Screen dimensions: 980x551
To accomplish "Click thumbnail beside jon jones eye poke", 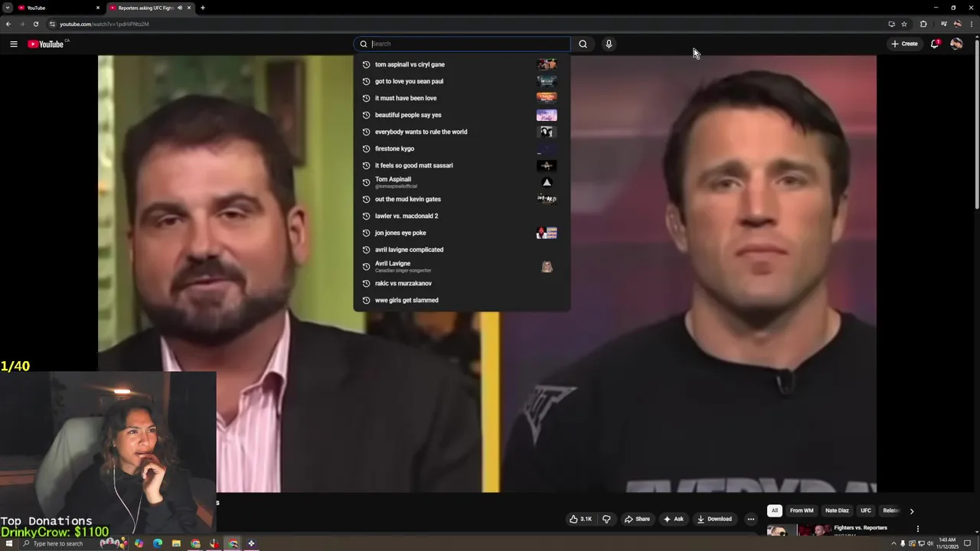I will click(x=547, y=233).
